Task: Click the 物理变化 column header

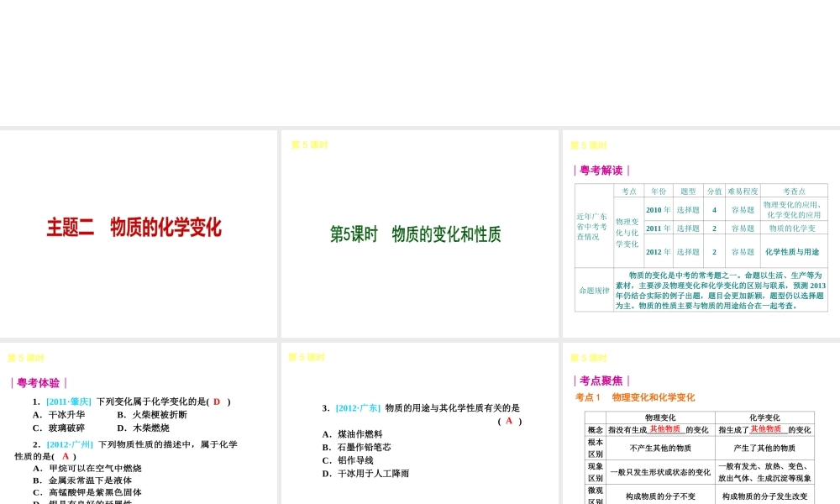Action: [x=660, y=417]
